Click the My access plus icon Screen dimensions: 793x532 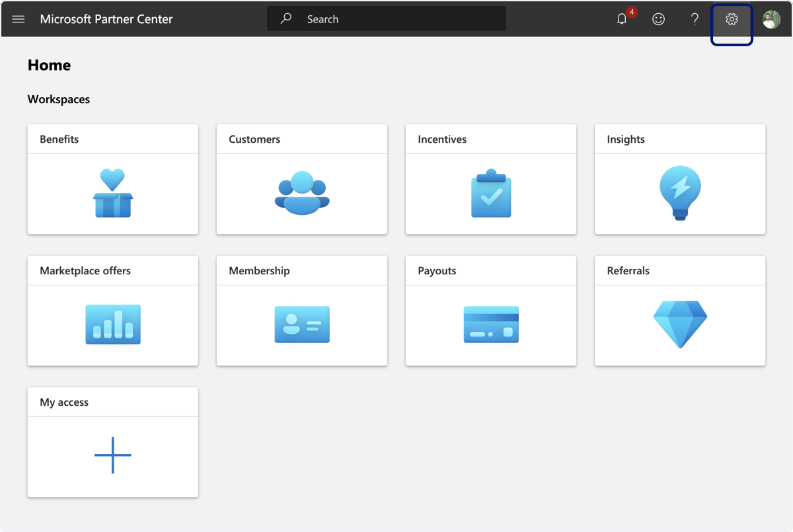click(x=113, y=455)
